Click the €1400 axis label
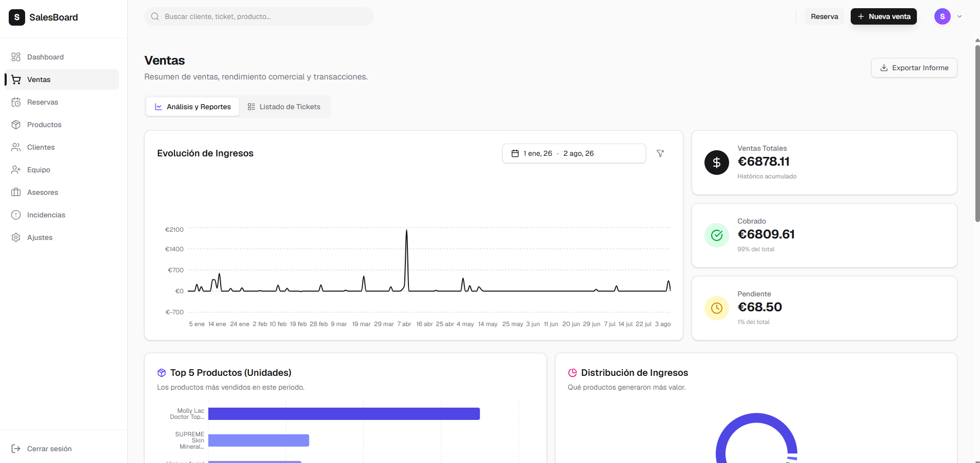Image resolution: width=980 pixels, height=463 pixels. pos(174,249)
